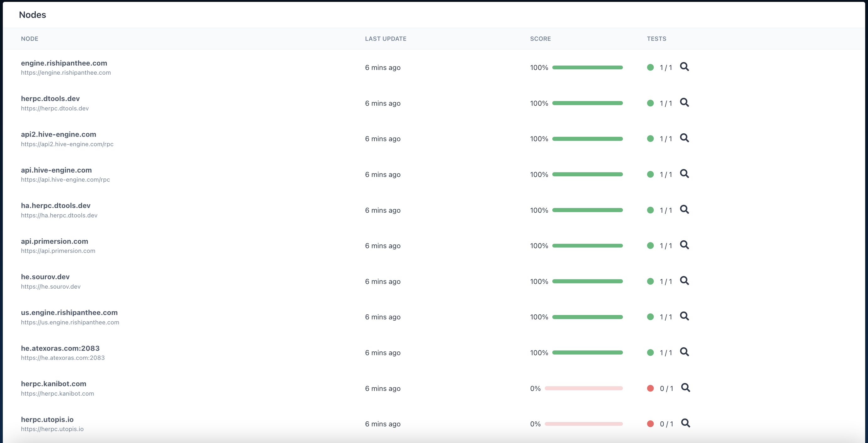Click score bar for he.sourov.dev

(x=587, y=281)
